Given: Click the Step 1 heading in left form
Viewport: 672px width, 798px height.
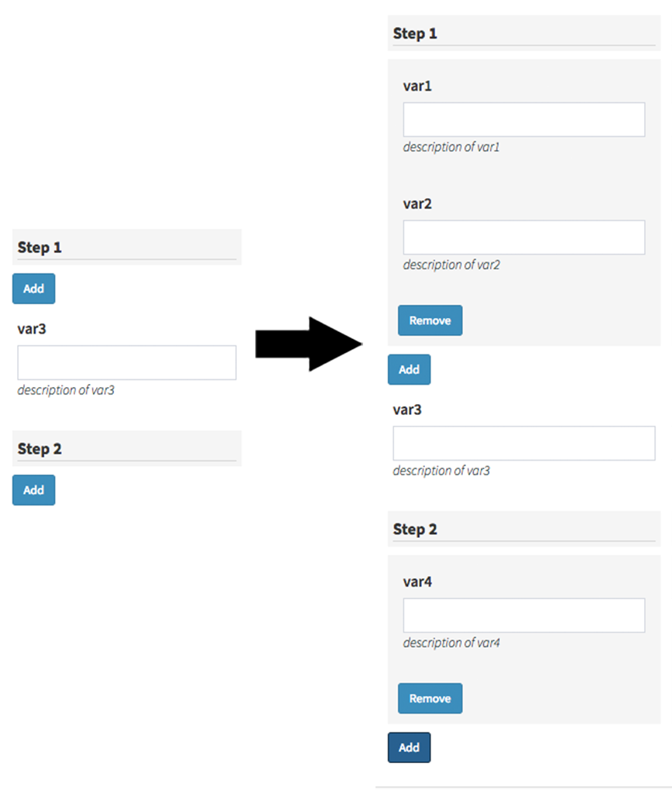Looking at the screenshot, I should click(39, 248).
